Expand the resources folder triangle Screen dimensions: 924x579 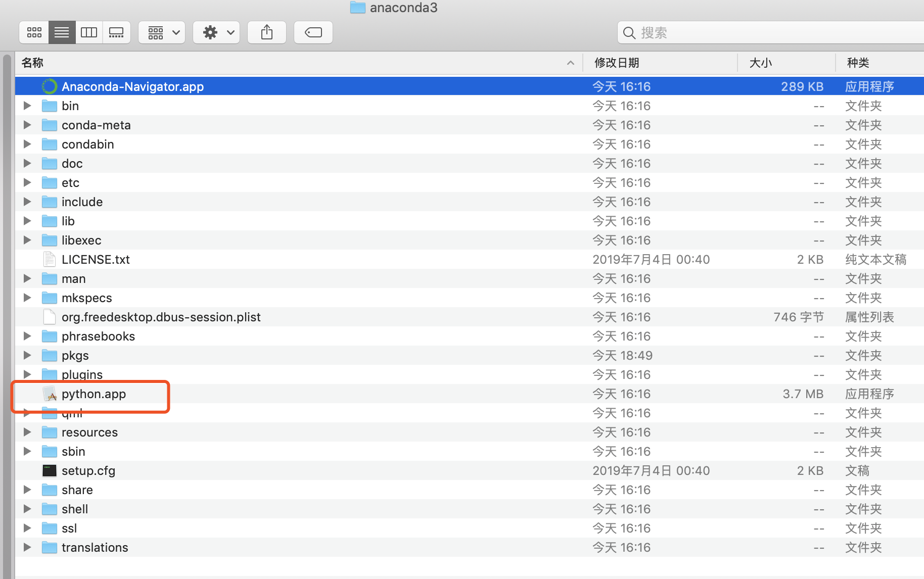click(x=27, y=432)
